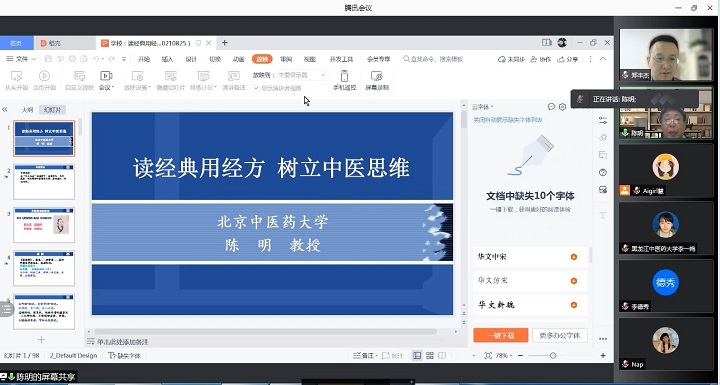Click the fit-slide-to-window icon beside 78%

pyautogui.click(x=488, y=356)
